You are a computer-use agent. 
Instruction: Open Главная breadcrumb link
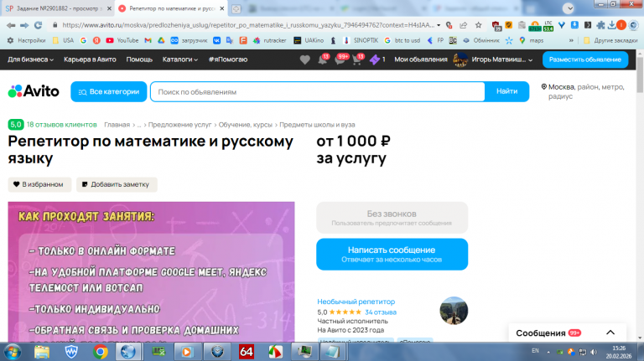click(117, 125)
